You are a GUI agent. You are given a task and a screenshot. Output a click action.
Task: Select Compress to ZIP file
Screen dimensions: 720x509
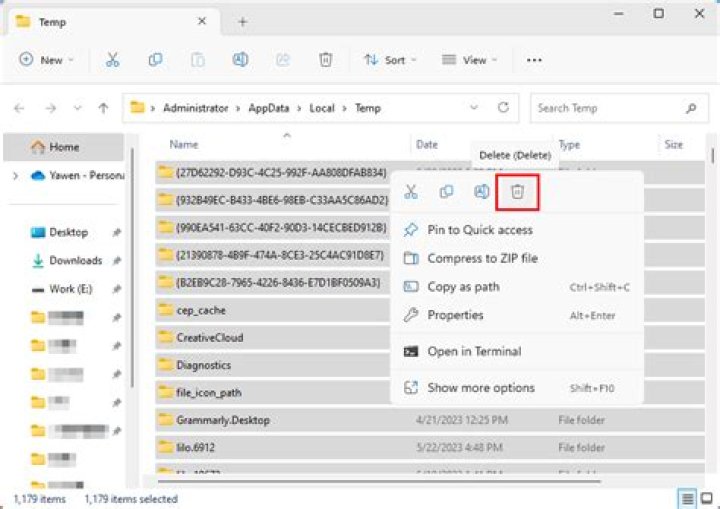pos(482,258)
